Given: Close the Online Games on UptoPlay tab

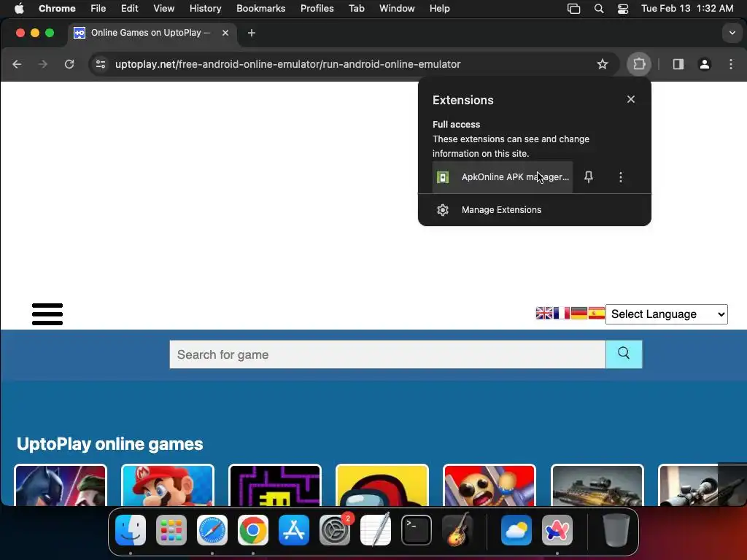Looking at the screenshot, I should coord(225,33).
